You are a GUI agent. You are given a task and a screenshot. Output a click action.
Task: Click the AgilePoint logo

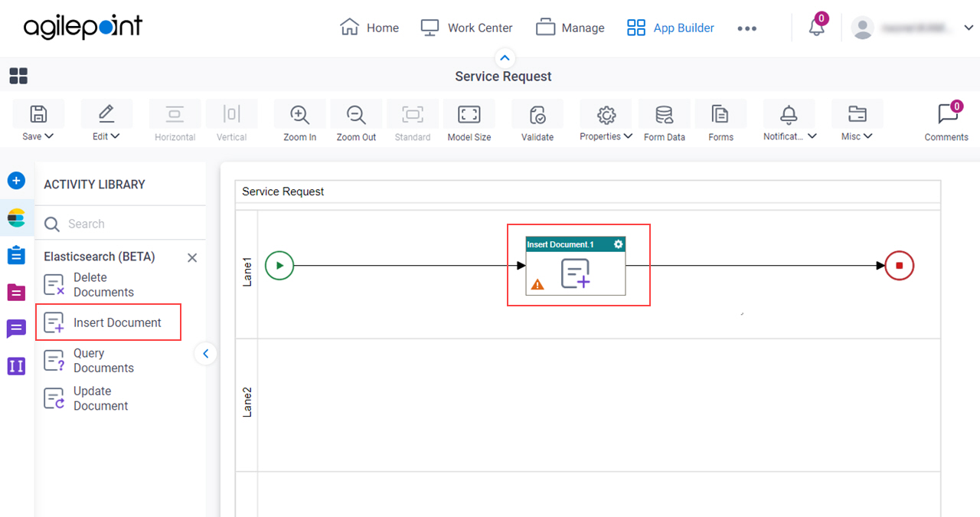point(83,28)
